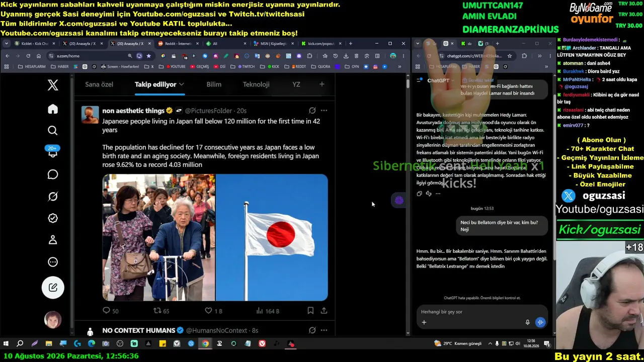Open the X profile icon in sidebar
Viewport: 644px width, 362px height.
click(53, 240)
